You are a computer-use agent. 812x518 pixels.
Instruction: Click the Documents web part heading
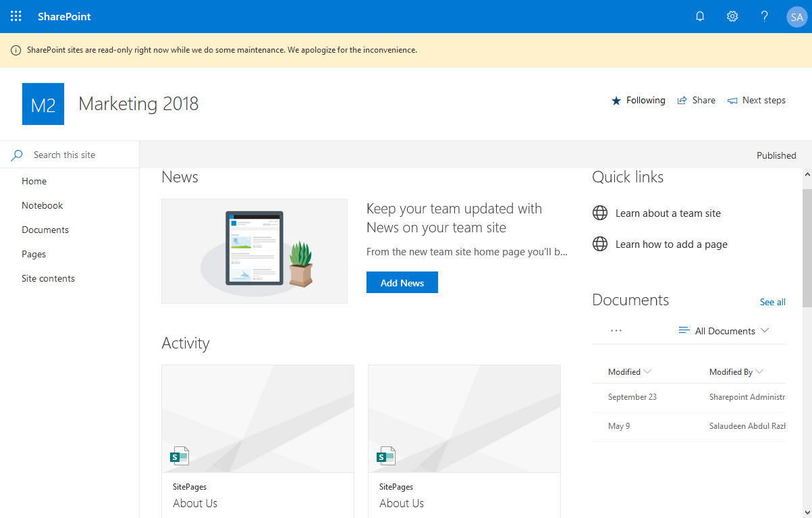point(630,300)
